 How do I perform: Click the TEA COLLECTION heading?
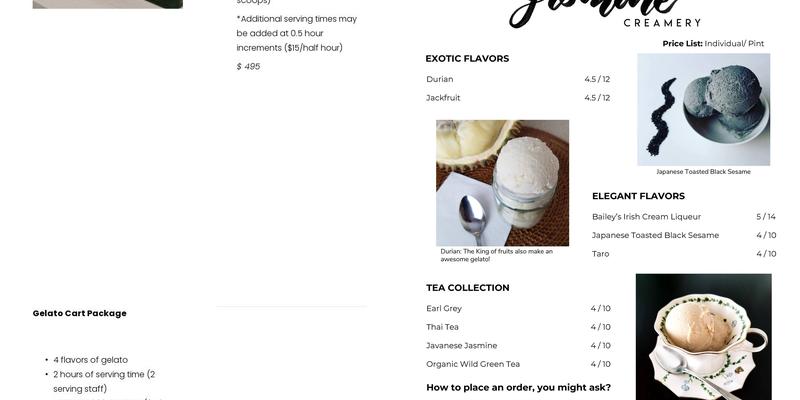(468, 288)
